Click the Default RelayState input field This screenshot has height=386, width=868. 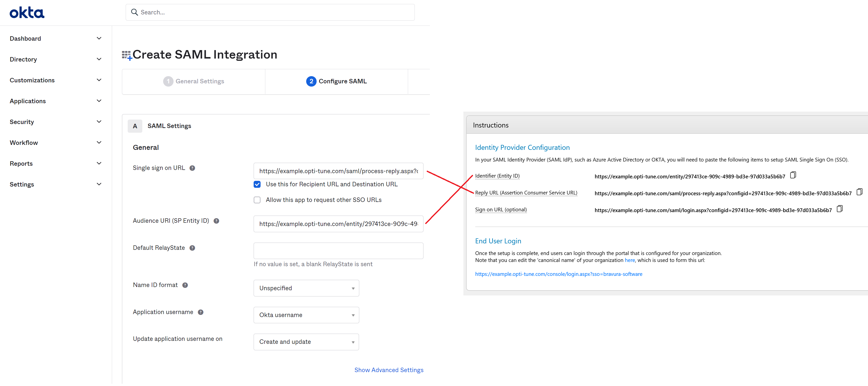click(338, 251)
